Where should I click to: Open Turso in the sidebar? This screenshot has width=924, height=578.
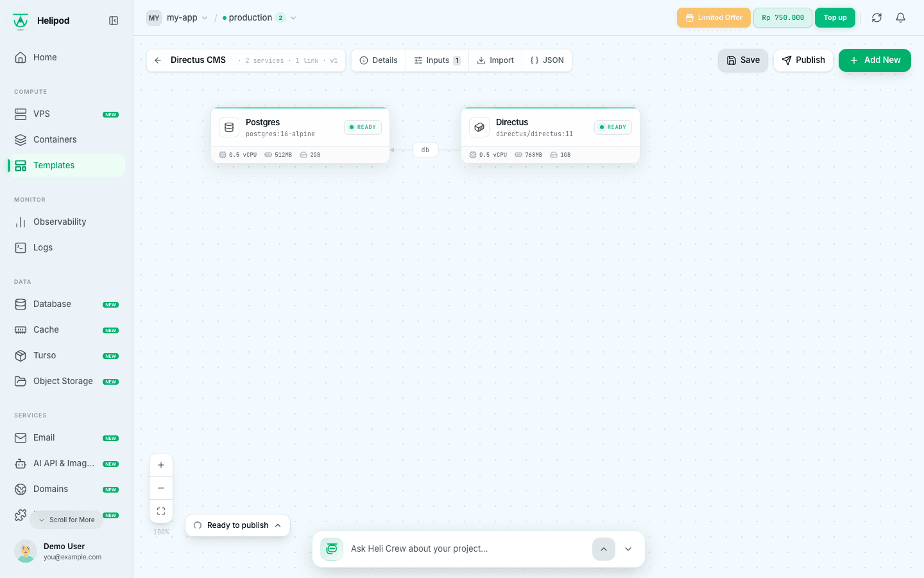tap(66, 355)
